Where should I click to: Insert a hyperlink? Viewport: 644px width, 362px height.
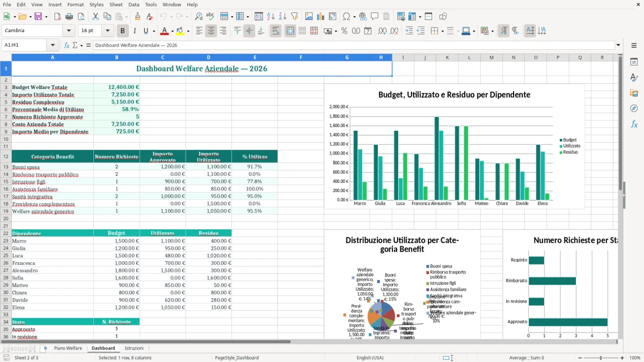363,17
